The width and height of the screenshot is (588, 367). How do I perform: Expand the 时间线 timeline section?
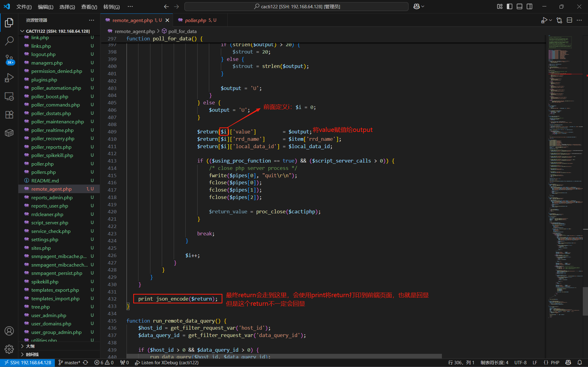click(x=59, y=354)
